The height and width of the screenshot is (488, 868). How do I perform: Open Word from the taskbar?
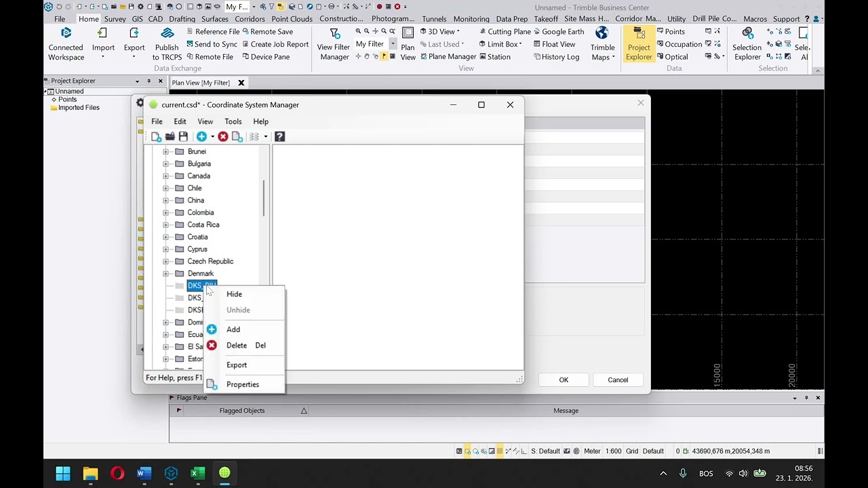click(144, 473)
